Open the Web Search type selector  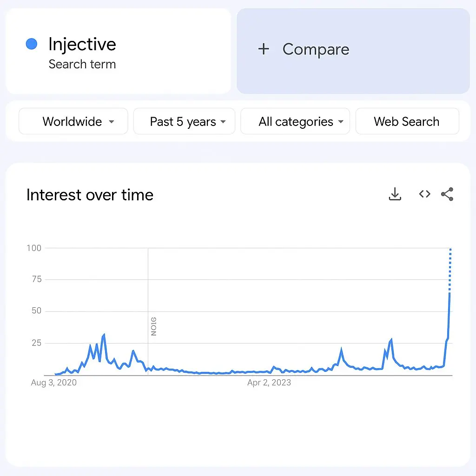coord(407,121)
